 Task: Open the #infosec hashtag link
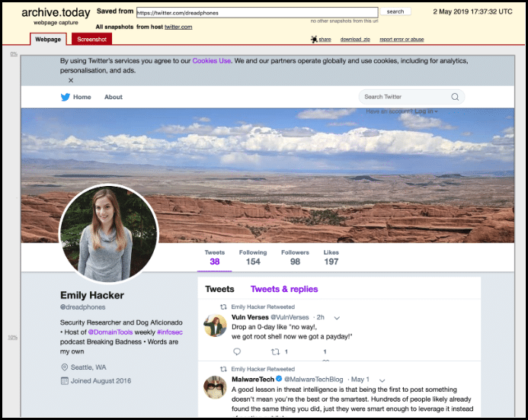coord(170,332)
